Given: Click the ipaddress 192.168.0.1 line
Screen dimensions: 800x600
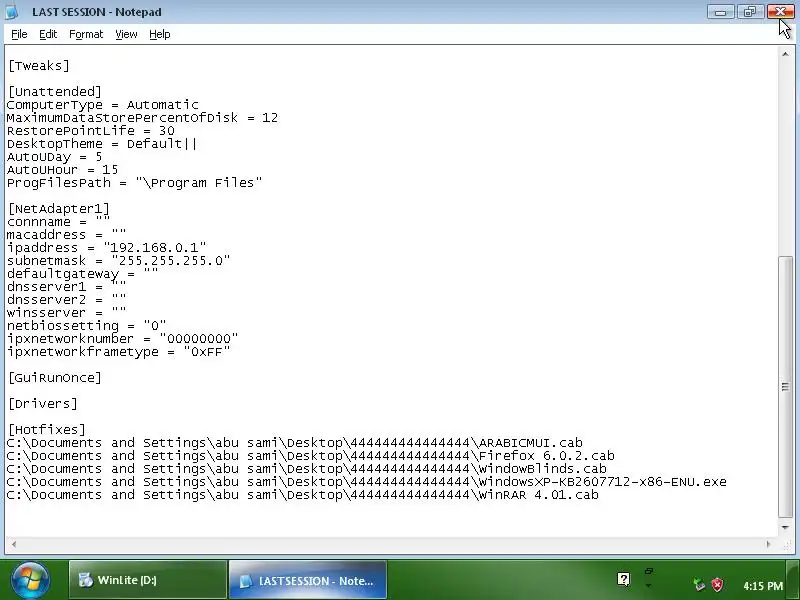Looking at the screenshot, I should 107,248.
